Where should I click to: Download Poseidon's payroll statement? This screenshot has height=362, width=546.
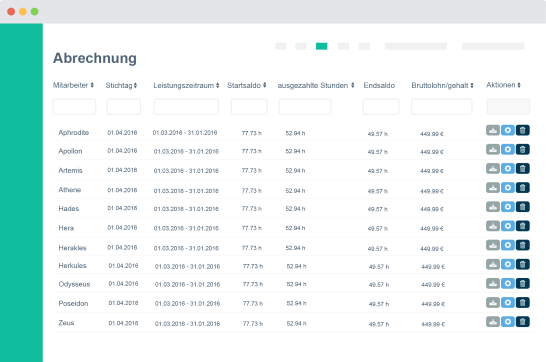493,302
